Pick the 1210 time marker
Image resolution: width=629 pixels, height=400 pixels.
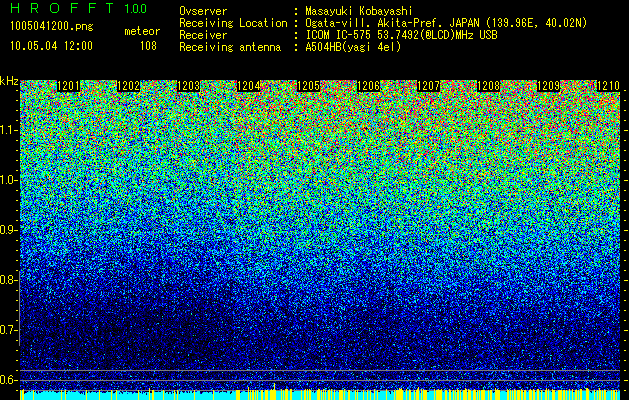point(609,86)
